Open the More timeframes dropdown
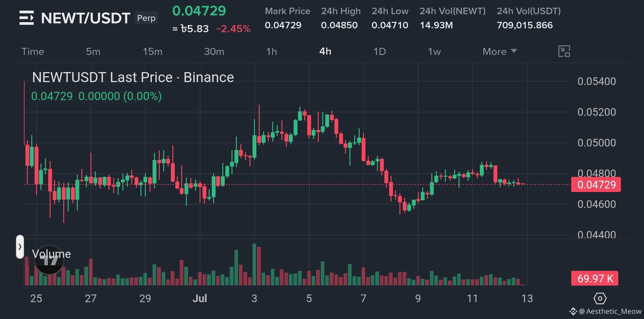Screen dimensions: 644x319 [x=500, y=52]
